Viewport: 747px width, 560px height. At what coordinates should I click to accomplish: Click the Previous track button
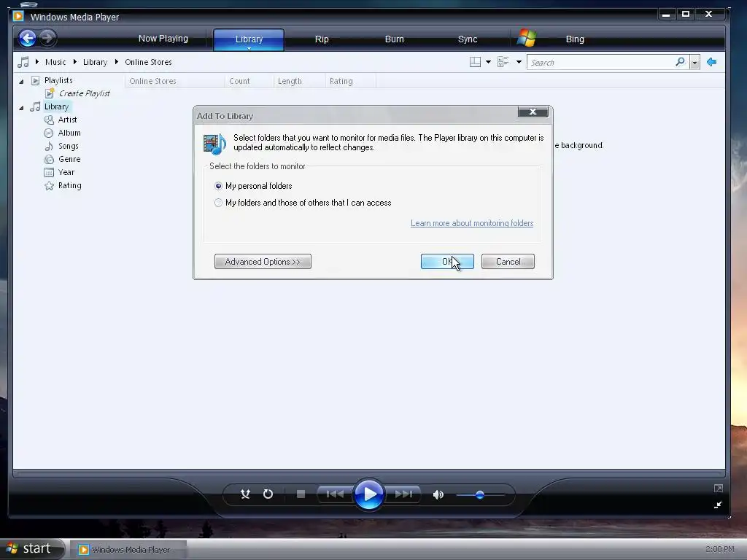(x=335, y=494)
